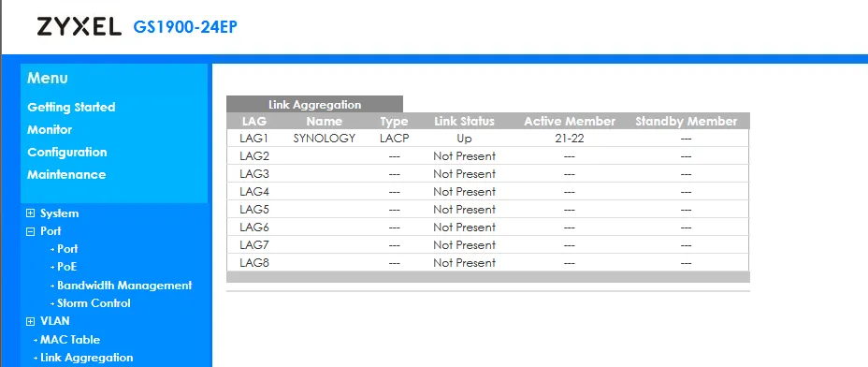Screen dimensions: 868x367
Task: Open Storm Control page
Action: coord(94,303)
